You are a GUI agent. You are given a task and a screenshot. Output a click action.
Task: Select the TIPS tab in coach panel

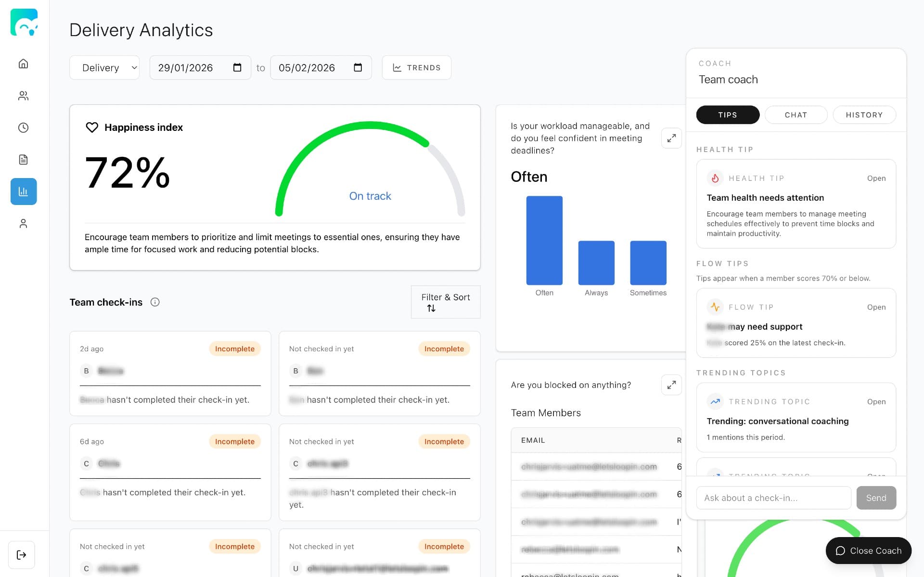727,115
